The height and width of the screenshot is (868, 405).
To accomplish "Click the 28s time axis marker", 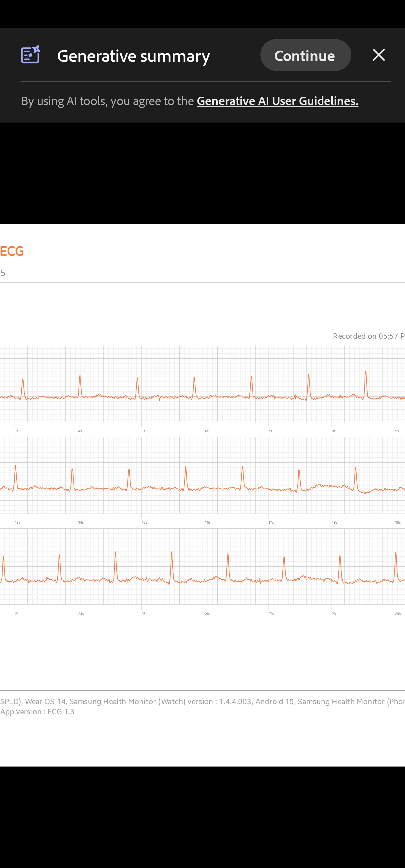I will coord(334,614).
